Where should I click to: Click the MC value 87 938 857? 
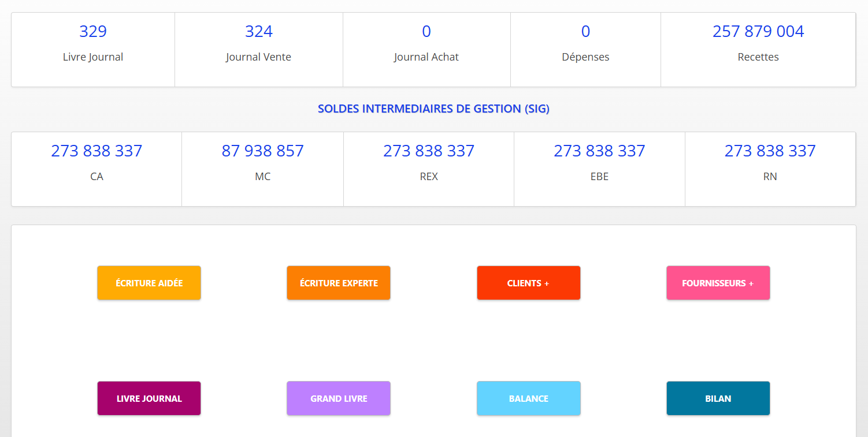(262, 151)
